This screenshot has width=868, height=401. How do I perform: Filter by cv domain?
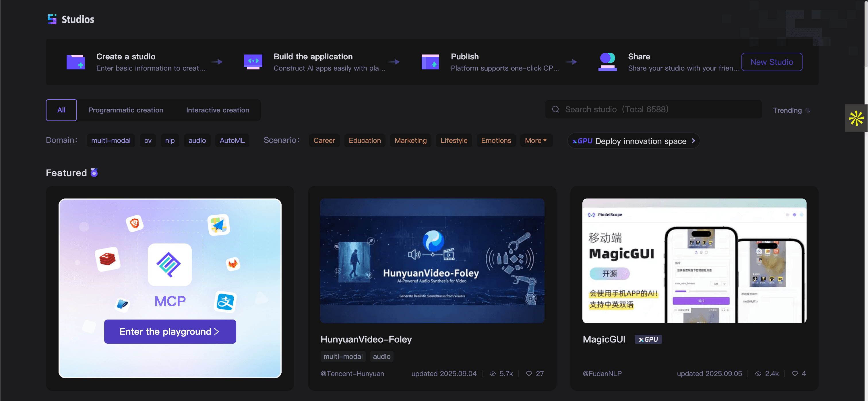pos(148,140)
